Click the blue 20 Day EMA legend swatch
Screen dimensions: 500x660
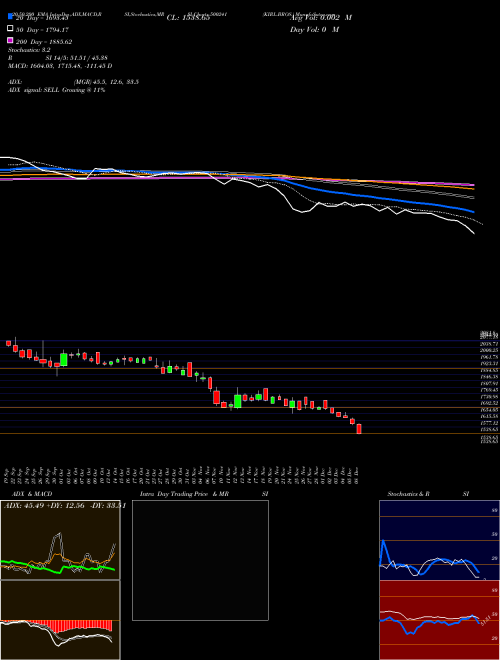pyautogui.click(x=10, y=16)
